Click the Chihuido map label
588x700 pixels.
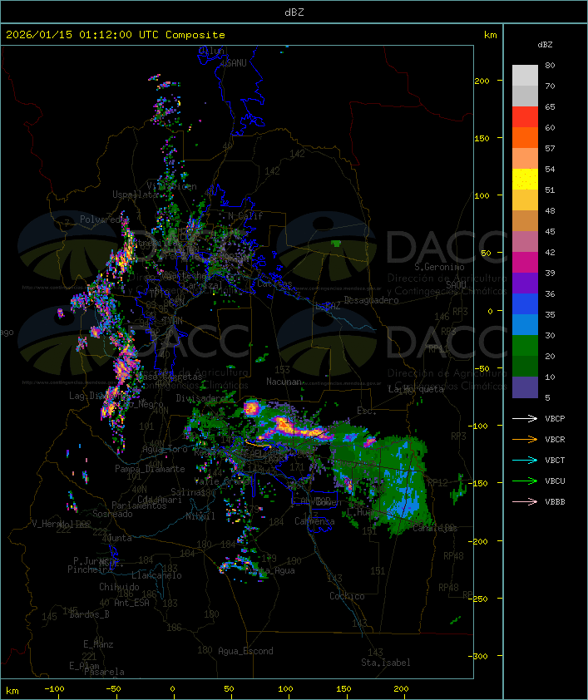(119, 588)
